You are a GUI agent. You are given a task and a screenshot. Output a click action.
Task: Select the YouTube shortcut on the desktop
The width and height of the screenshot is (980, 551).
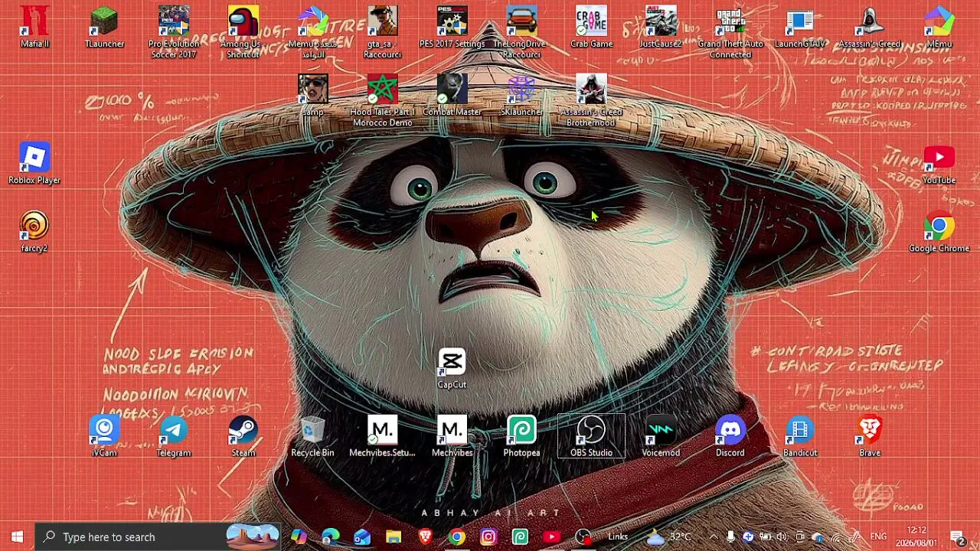pyautogui.click(x=939, y=164)
